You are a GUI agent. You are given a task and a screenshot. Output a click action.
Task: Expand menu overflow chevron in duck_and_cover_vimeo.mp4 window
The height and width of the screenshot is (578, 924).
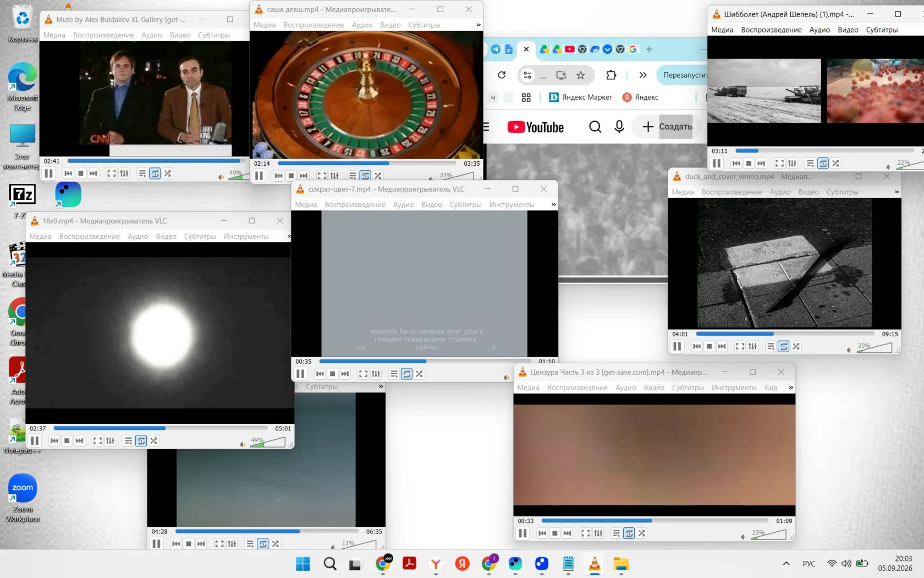coord(897,192)
